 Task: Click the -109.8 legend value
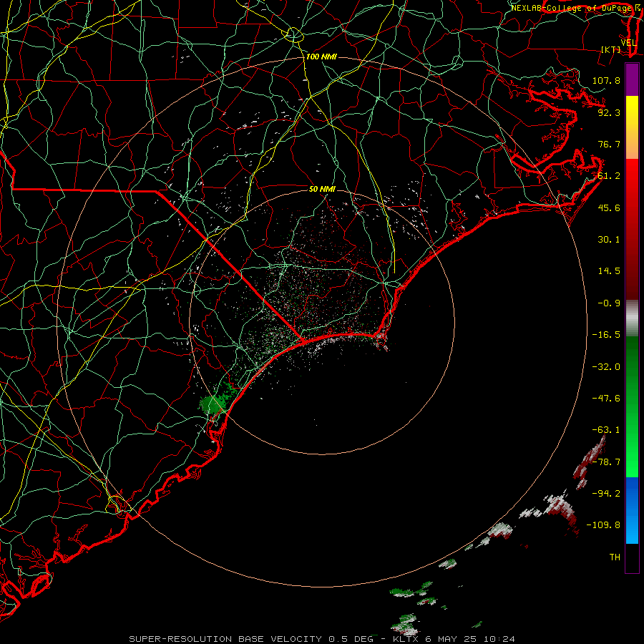coord(603,525)
